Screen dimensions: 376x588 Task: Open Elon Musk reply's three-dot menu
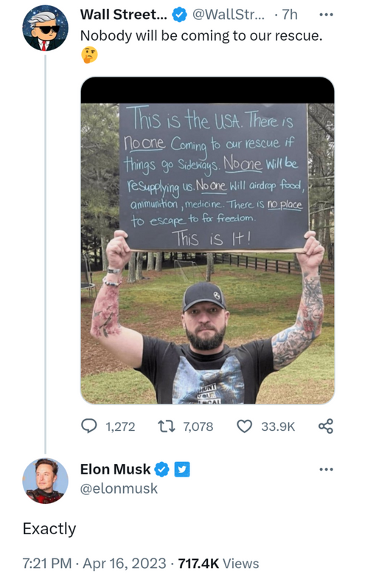[326, 469]
